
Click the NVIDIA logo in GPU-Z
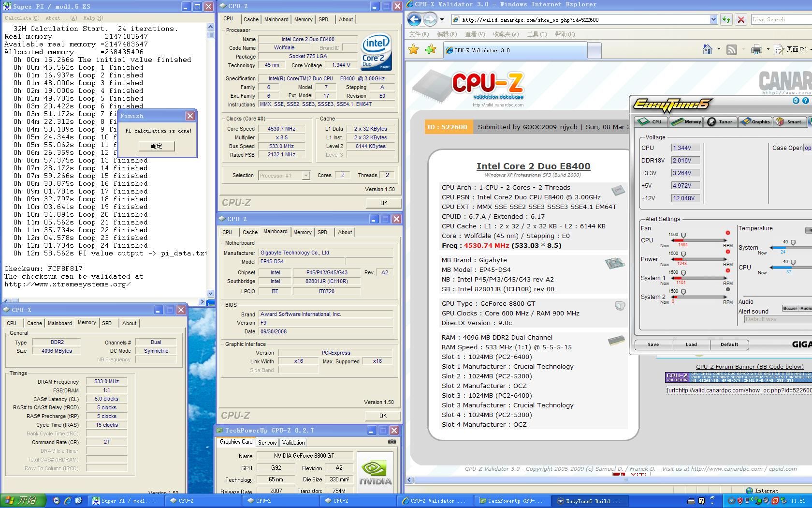pyautogui.click(x=375, y=473)
